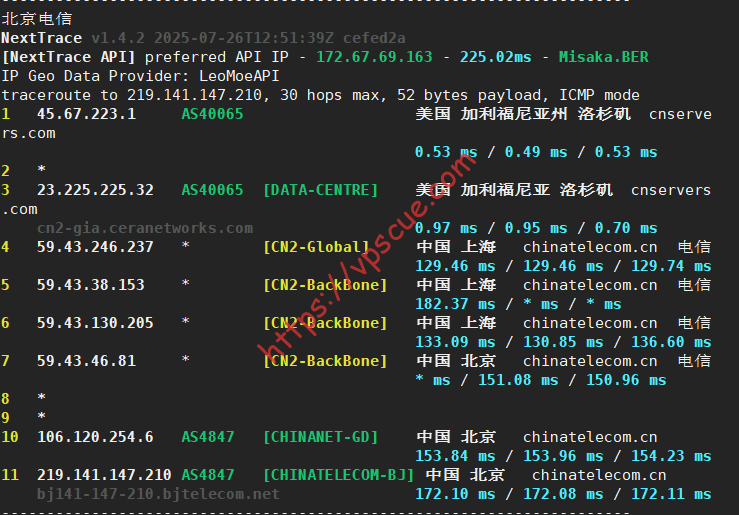Click the [CN2-Global] tag on hop 4
This screenshot has width=739, height=515.
pos(316,247)
